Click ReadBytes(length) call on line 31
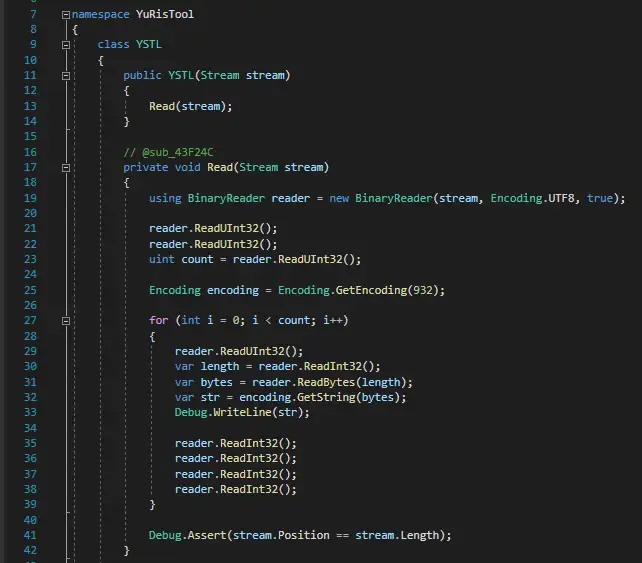This screenshot has width=642, height=563. (x=351, y=382)
